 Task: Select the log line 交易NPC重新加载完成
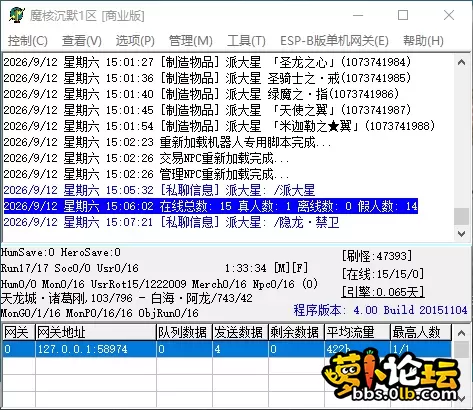[x=146, y=158]
